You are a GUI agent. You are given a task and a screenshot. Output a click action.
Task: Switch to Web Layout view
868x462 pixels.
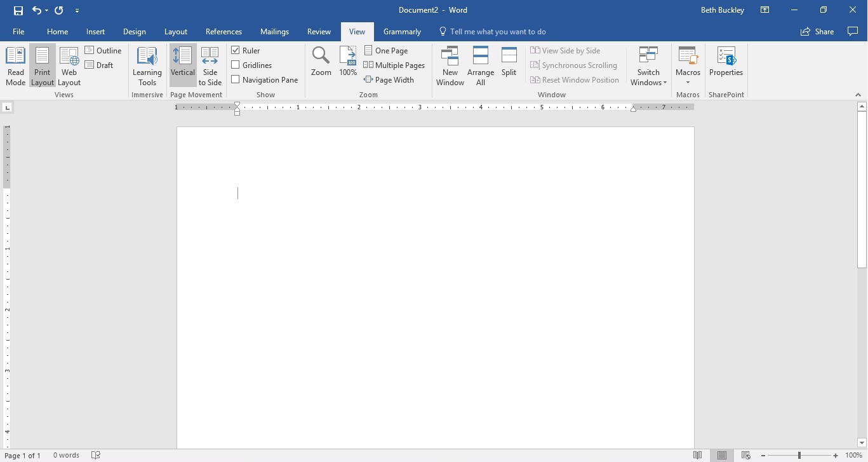tap(69, 67)
